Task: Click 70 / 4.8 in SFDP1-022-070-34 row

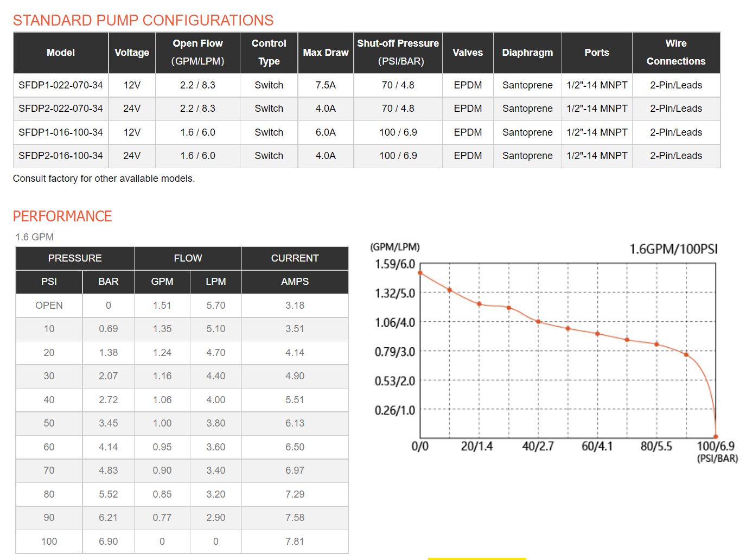Action: pos(398,85)
